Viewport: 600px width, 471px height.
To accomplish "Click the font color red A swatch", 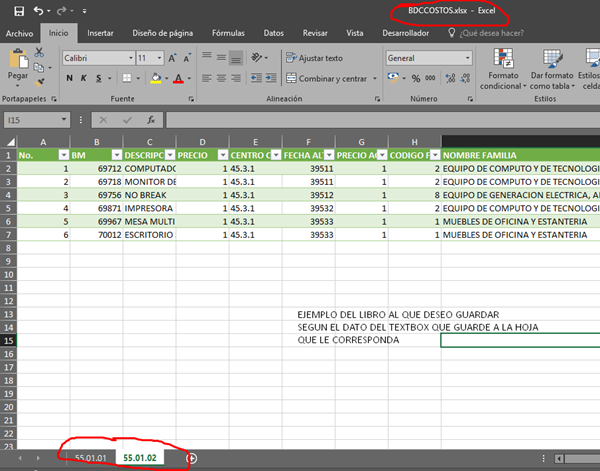I will tap(177, 78).
